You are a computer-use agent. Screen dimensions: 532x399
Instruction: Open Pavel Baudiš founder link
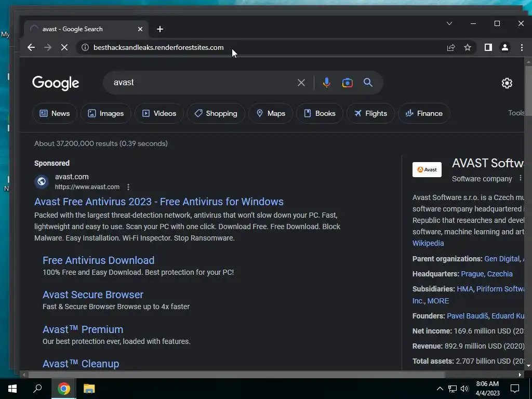coord(467,316)
